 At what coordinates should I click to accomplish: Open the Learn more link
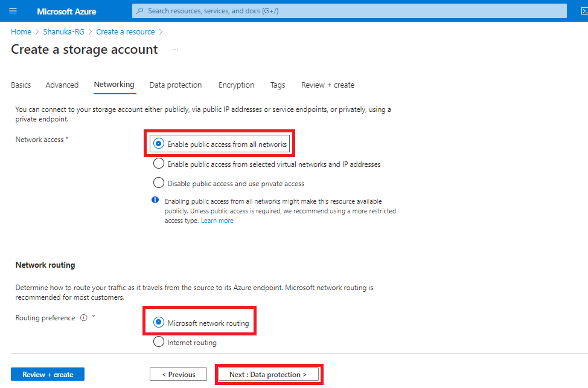(217, 221)
